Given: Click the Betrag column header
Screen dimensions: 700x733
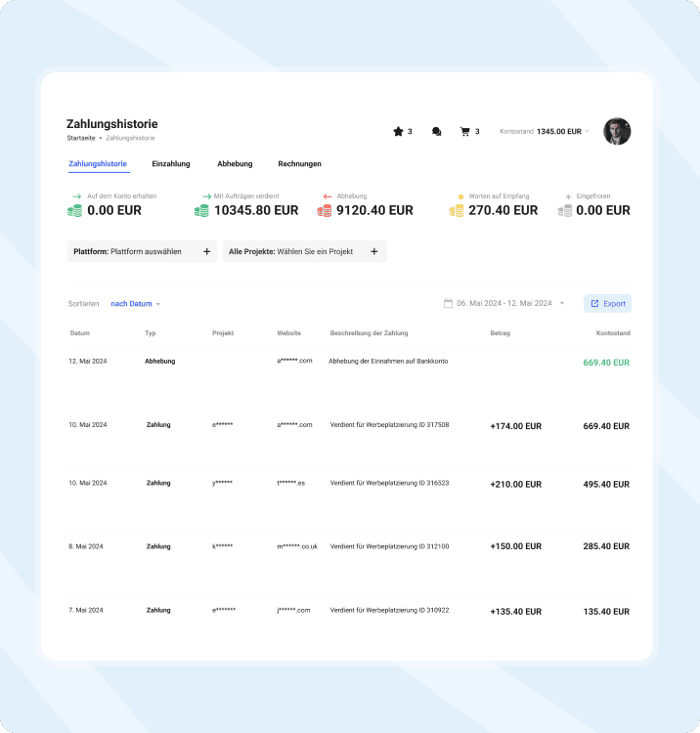Looking at the screenshot, I should (500, 333).
